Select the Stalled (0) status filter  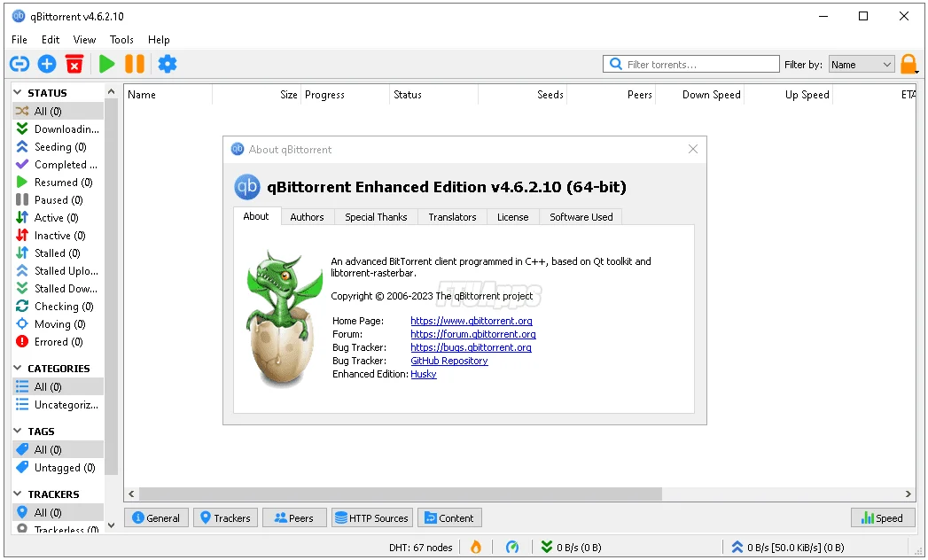58,253
